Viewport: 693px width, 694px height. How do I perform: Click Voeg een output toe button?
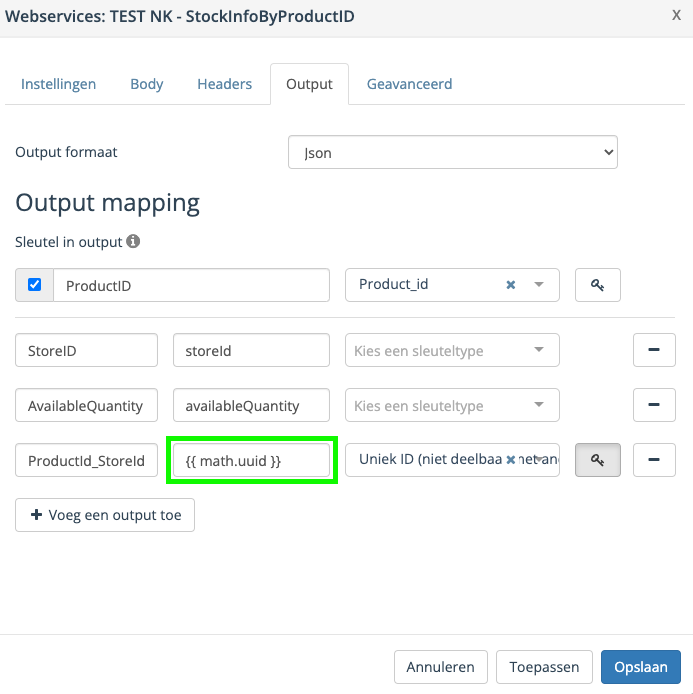pyautogui.click(x=105, y=515)
